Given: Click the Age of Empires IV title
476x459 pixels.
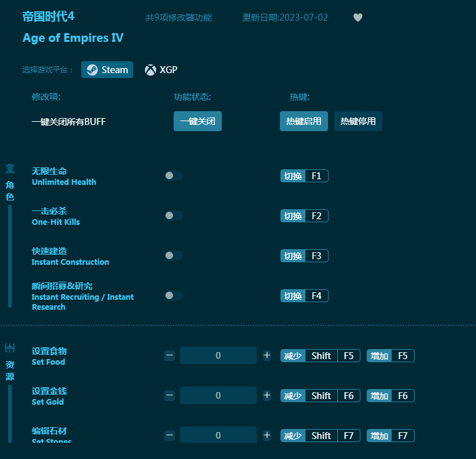Looking at the screenshot, I should pyautogui.click(x=73, y=38).
